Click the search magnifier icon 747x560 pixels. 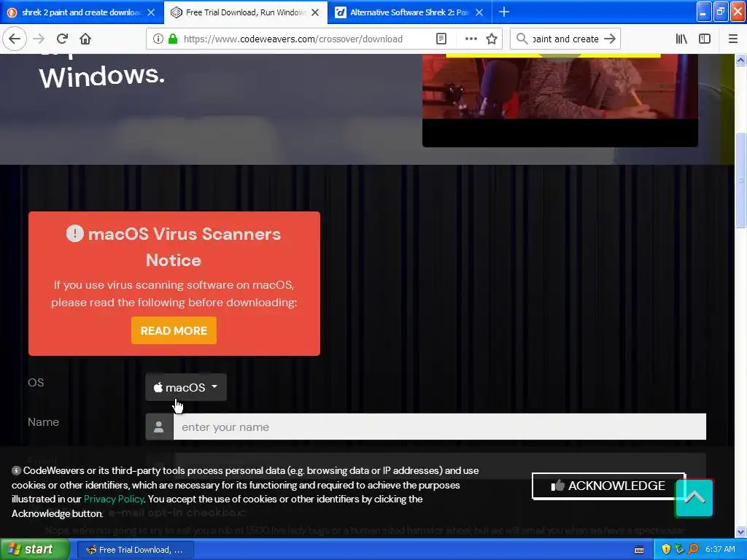[522, 39]
